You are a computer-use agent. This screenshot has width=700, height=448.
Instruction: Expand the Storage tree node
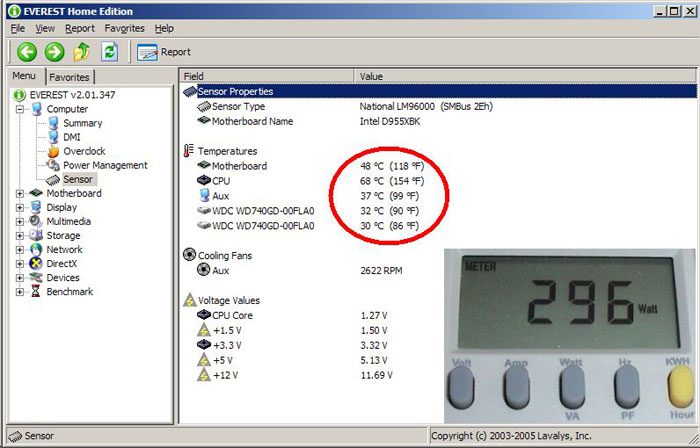(x=20, y=236)
